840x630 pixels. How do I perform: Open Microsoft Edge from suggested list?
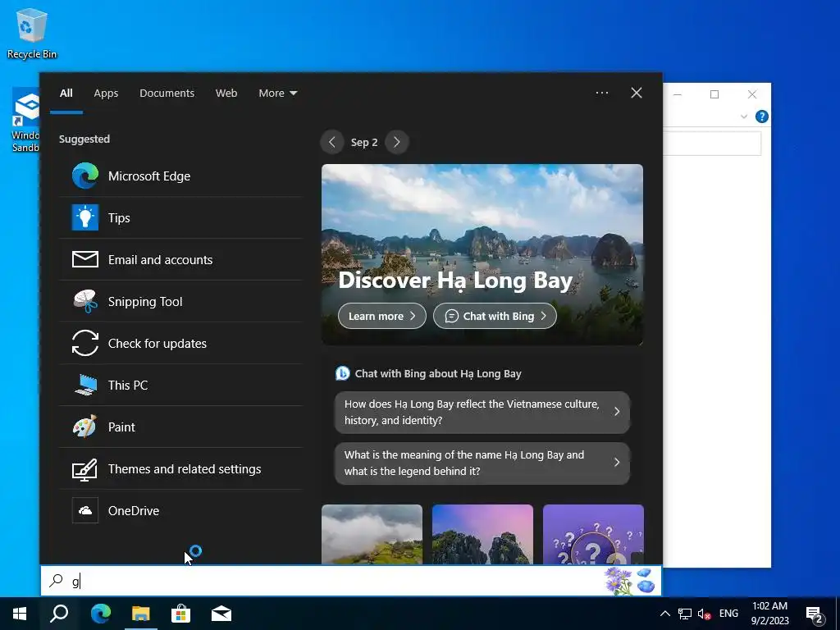181,176
